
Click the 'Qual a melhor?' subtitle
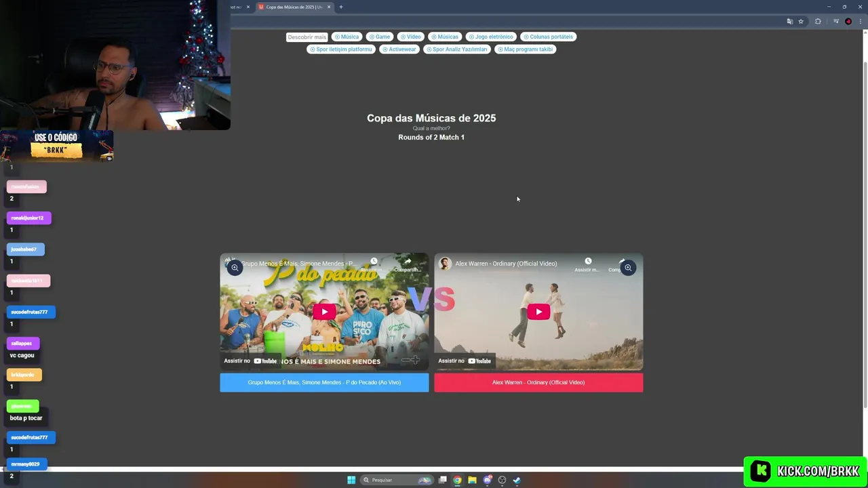point(431,128)
